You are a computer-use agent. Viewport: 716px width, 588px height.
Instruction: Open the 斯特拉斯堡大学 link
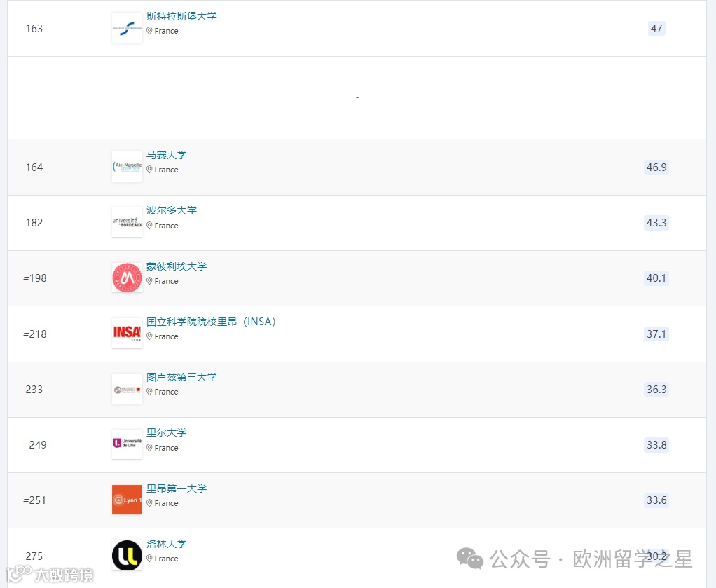[182, 16]
